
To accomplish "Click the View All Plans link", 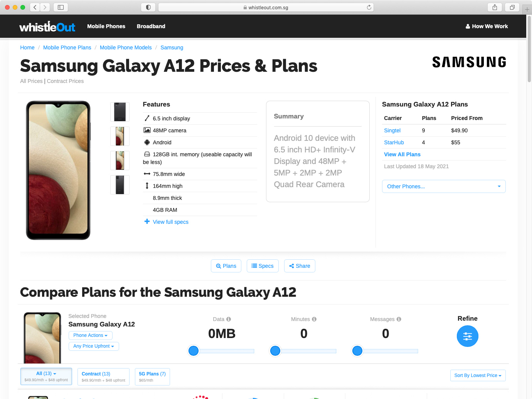I will [x=402, y=154].
